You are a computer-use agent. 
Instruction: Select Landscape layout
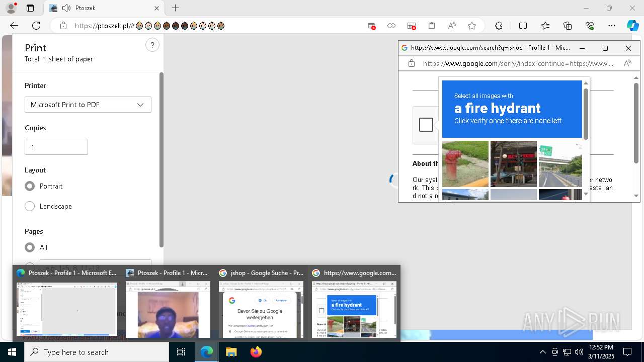click(x=30, y=206)
